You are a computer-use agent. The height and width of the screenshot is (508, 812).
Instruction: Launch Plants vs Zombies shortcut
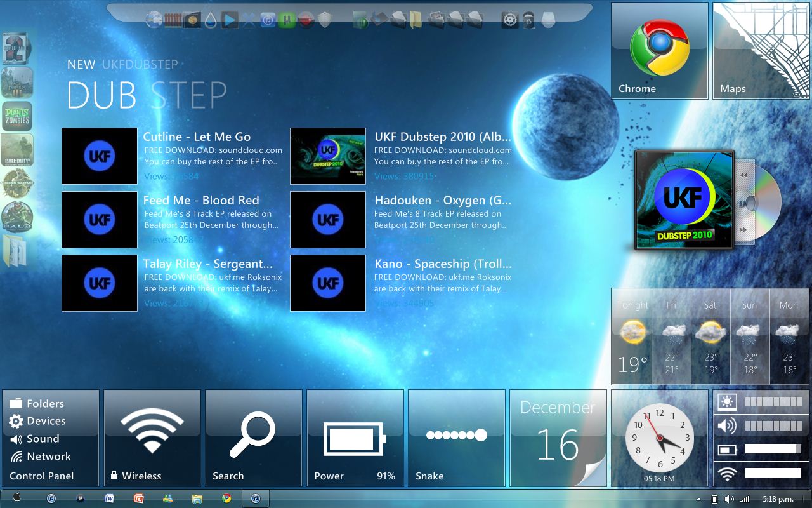16,116
